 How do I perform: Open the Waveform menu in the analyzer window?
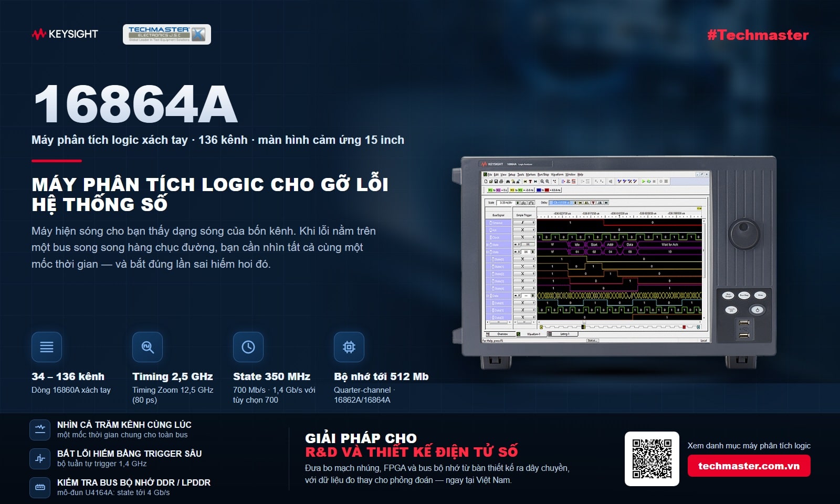pyautogui.click(x=557, y=174)
